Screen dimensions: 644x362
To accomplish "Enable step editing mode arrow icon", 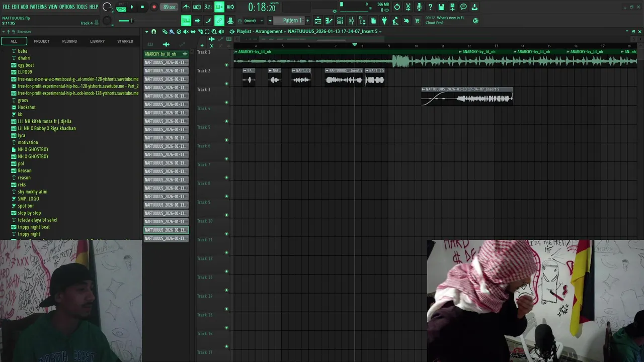I will 197,21.
